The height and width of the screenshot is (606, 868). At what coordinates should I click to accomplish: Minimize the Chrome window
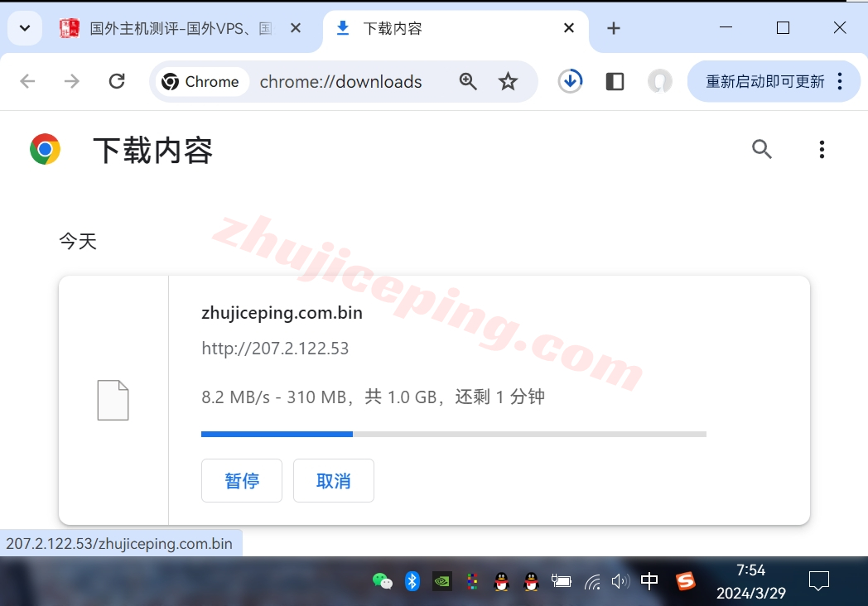pyautogui.click(x=726, y=27)
